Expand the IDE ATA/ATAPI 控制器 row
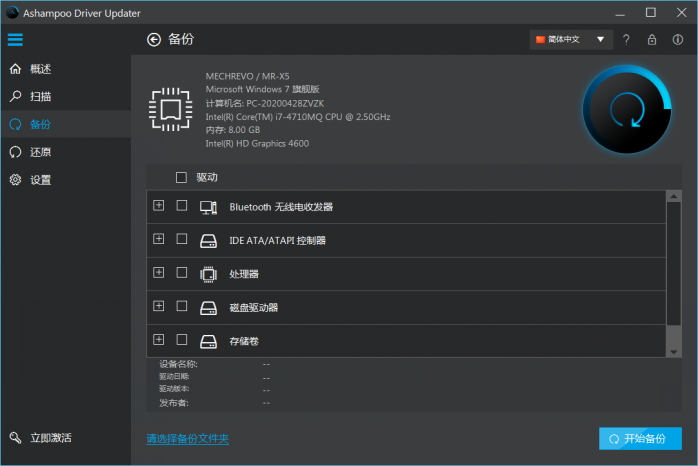Viewport: 698px width, 466px height. (x=158, y=239)
